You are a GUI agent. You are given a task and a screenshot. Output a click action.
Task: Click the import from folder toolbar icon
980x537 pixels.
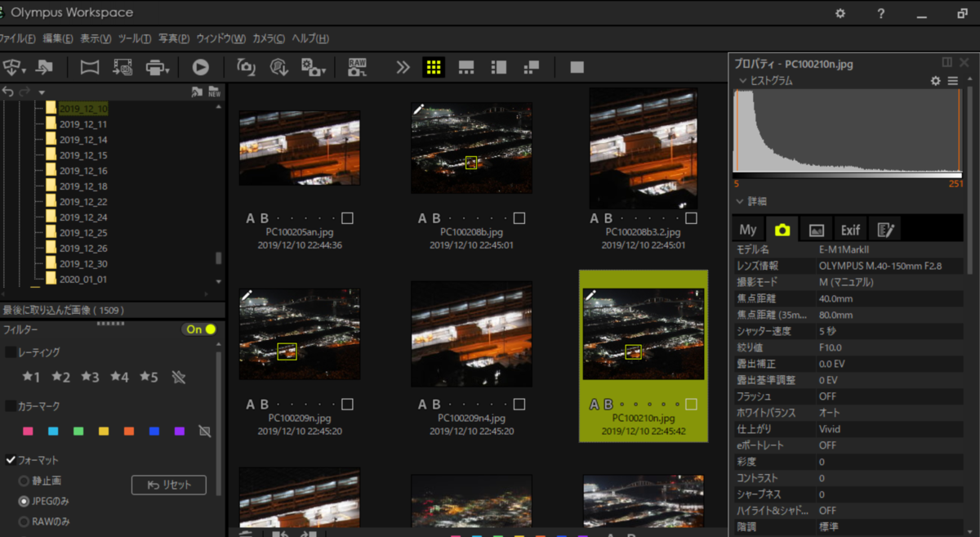(44, 68)
